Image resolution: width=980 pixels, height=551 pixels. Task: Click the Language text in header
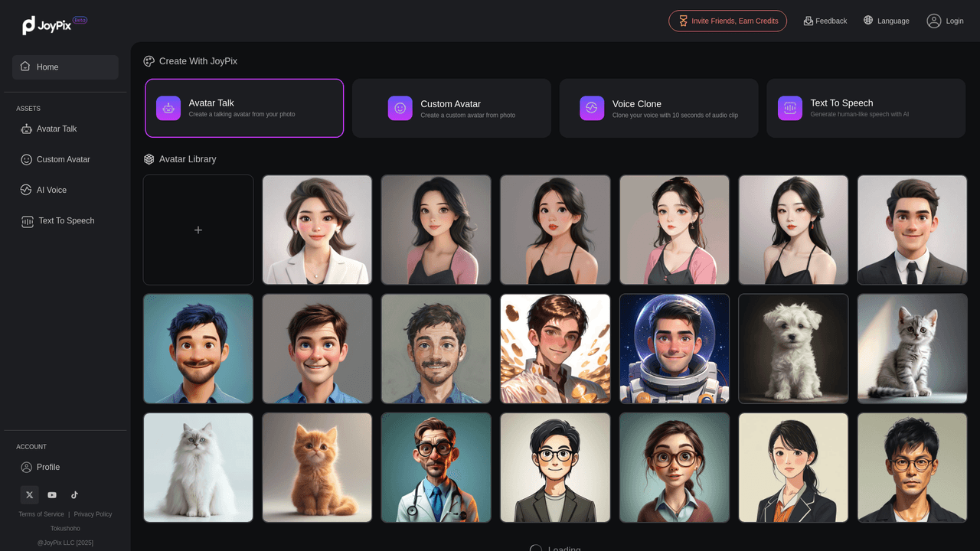[x=893, y=21]
